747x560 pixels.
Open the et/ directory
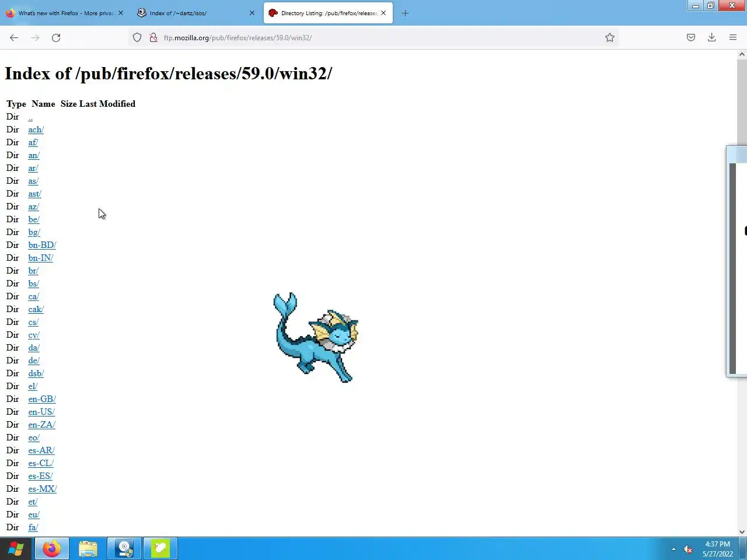[x=33, y=502]
